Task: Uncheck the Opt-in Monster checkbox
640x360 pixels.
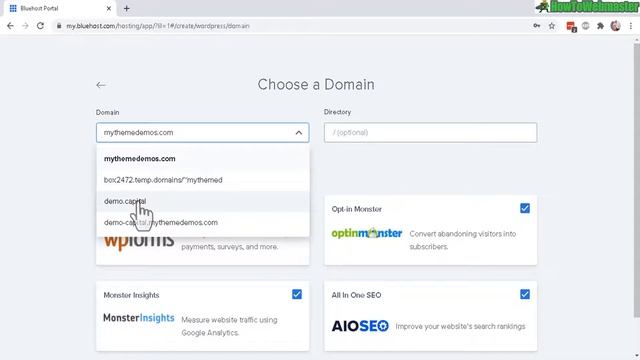Action: click(x=525, y=209)
